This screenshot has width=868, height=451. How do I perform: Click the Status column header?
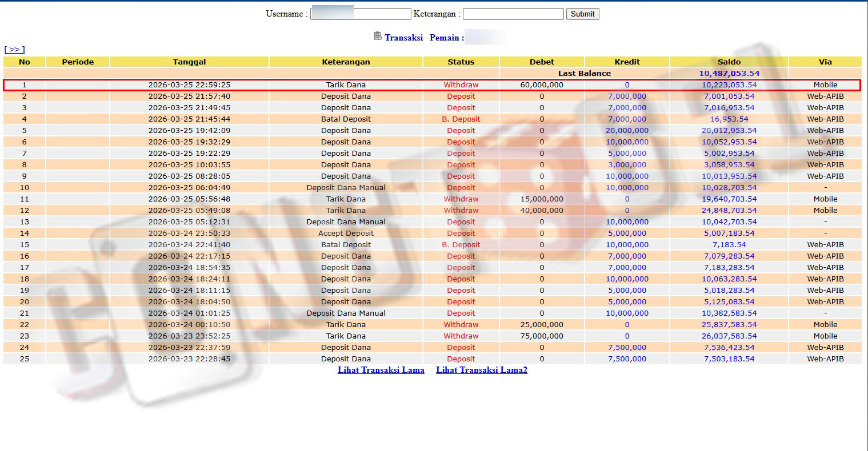pos(461,62)
